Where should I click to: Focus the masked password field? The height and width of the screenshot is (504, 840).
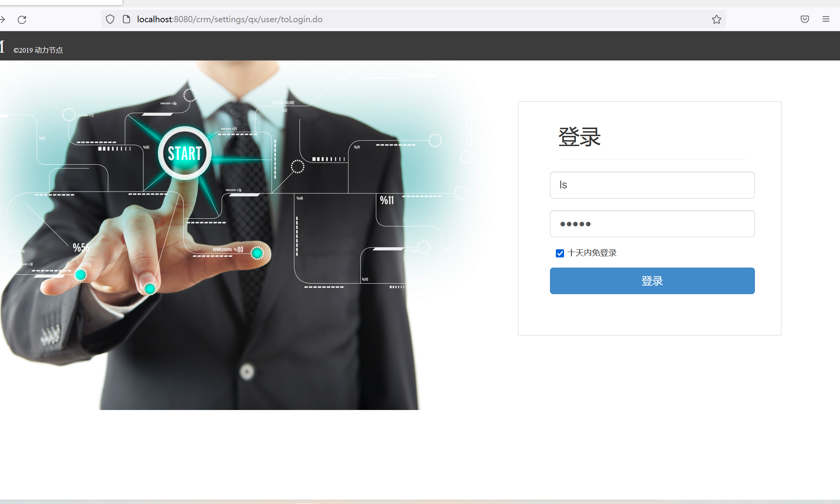point(652,224)
